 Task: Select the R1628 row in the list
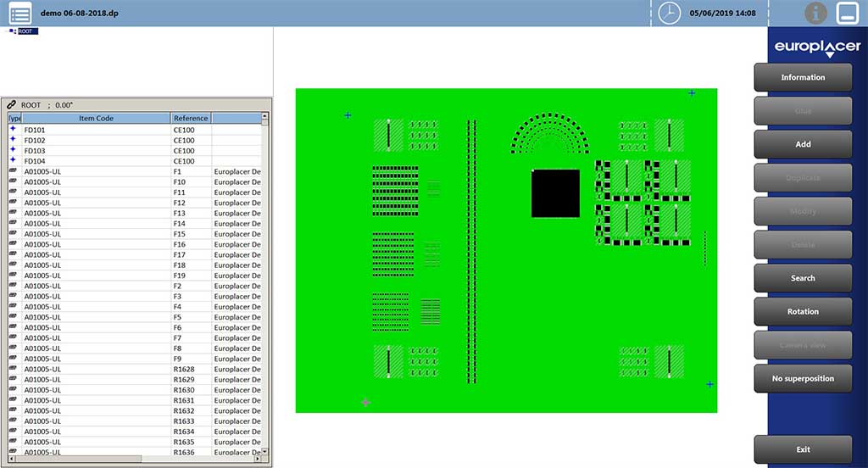(x=136, y=370)
